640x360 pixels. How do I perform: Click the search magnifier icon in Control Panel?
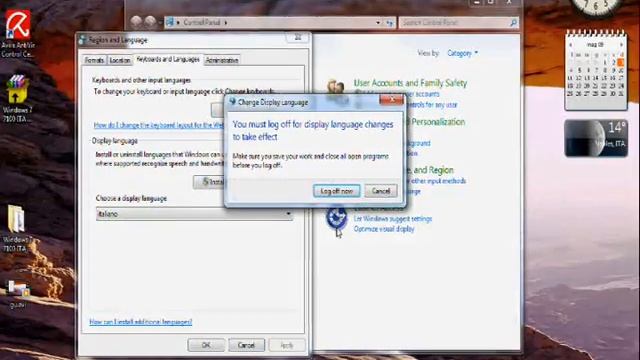click(x=513, y=22)
